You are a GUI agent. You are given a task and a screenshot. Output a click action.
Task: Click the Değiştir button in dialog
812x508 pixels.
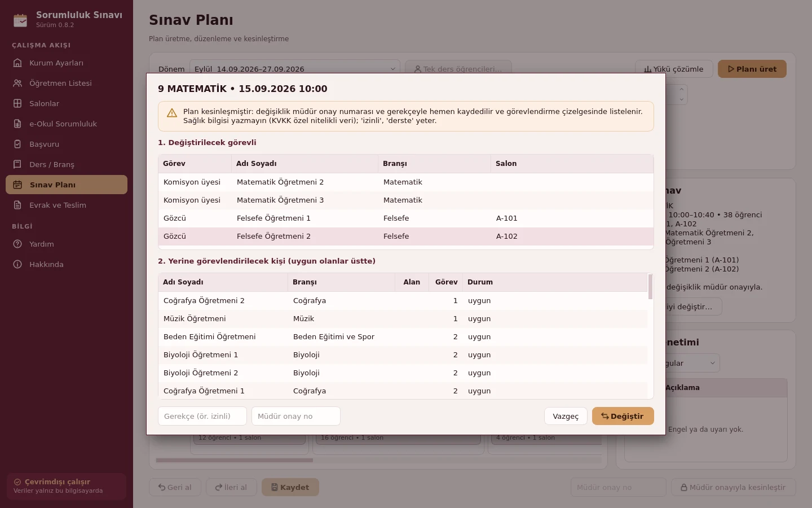(623, 416)
